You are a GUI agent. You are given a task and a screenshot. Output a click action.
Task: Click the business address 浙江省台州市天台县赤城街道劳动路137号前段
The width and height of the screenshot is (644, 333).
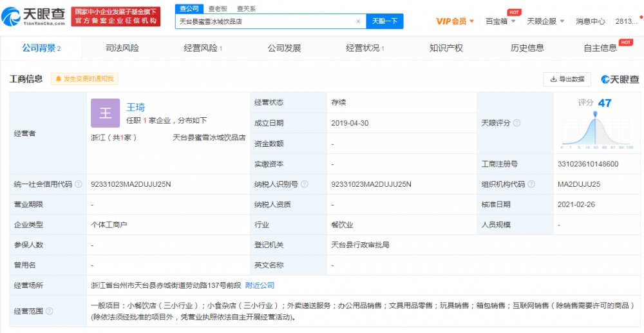point(166,285)
